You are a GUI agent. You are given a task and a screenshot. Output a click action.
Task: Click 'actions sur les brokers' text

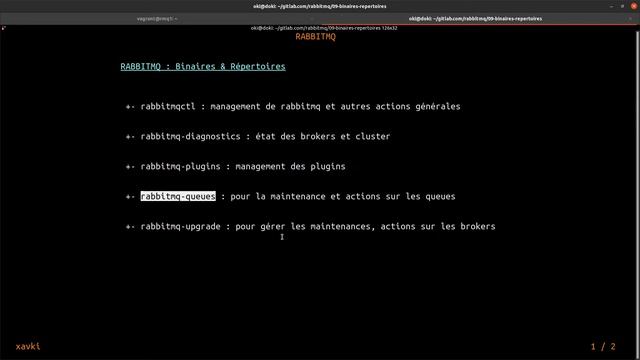tap(438, 227)
